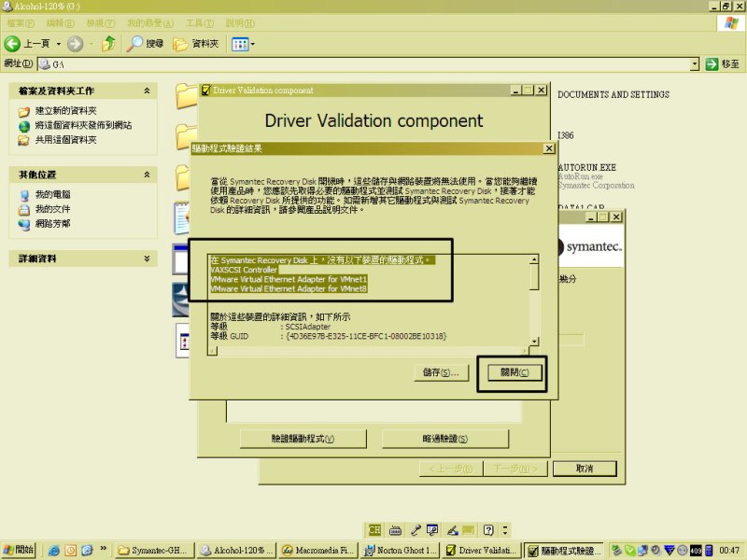The height and width of the screenshot is (560, 747).
Task: Click the black 409 tray icon
Action: pyautogui.click(x=696, y=551)
